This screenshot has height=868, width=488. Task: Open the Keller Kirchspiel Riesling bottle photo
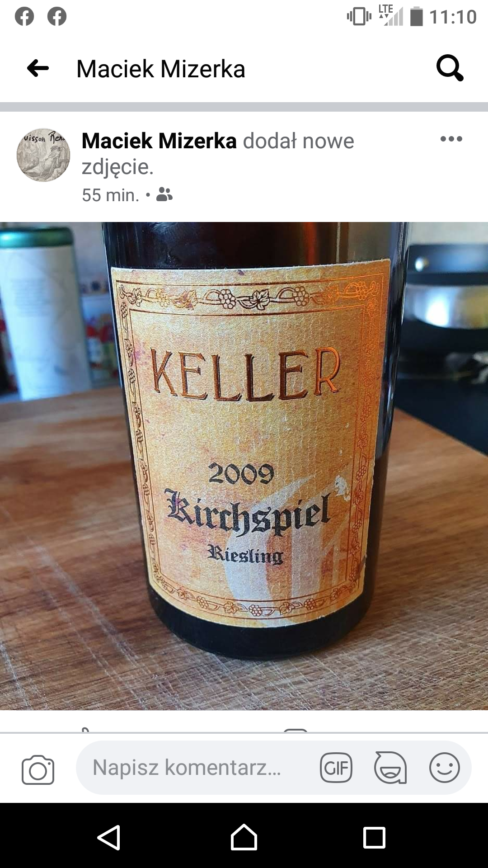click(244, 466)
